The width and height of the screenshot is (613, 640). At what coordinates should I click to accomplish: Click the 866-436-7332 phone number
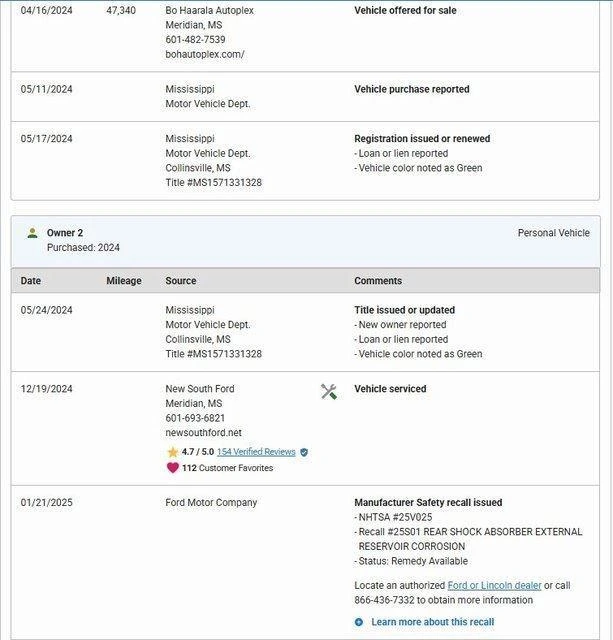tap(385, 600)
